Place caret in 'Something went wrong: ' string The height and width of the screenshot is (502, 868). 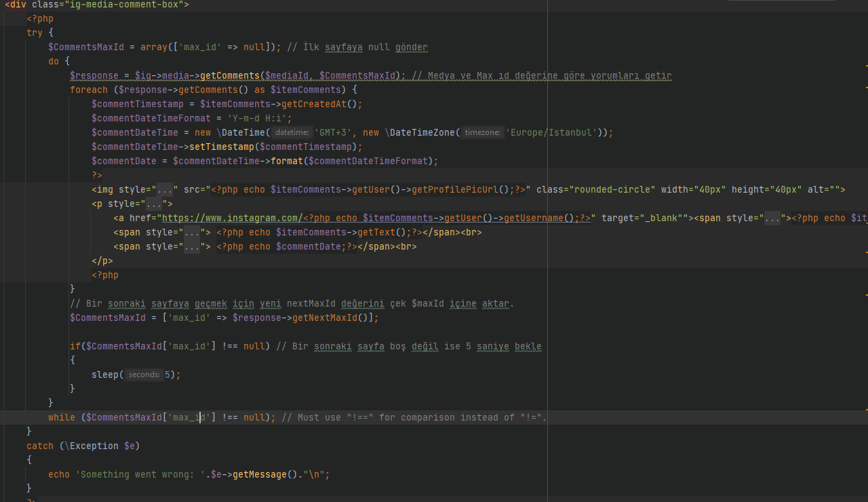tap(140, 475)
